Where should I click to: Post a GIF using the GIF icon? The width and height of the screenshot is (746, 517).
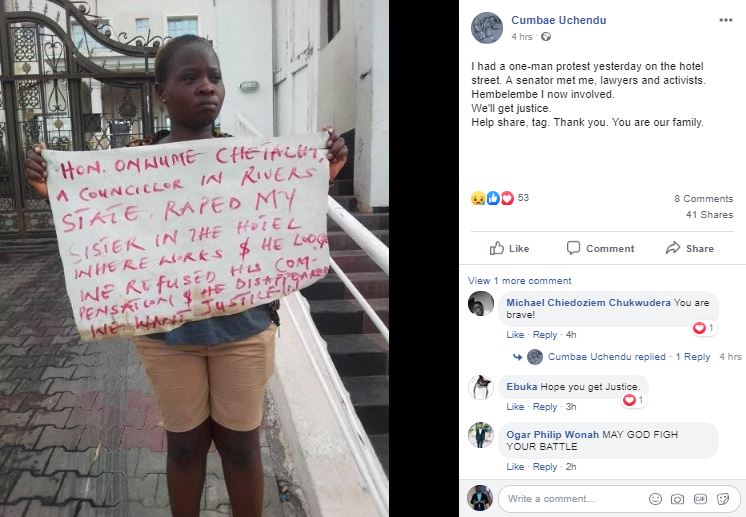700,499
